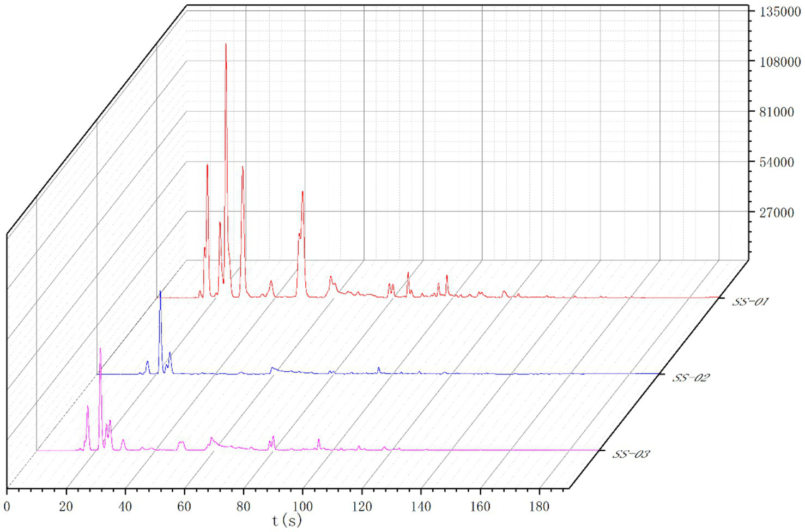Click the 120 tick on time axis
Viewport: 805px width, 532px height.
(362, 506)
